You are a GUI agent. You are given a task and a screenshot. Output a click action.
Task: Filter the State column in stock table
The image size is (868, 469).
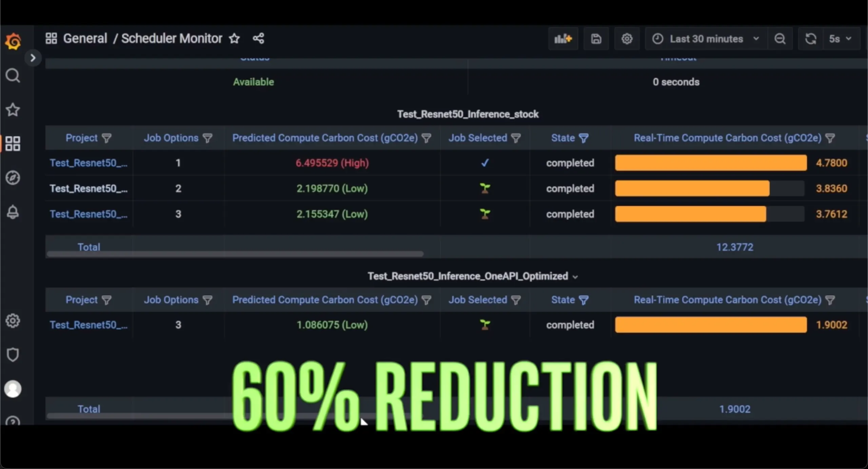584,138
